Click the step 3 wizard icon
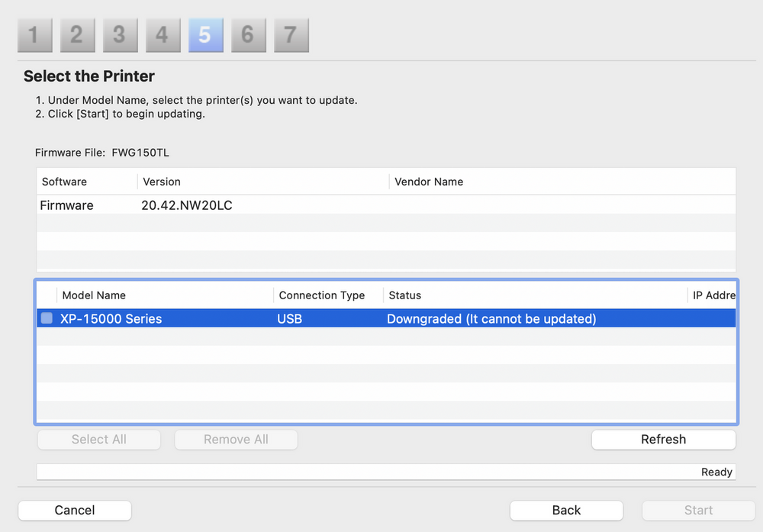 pyautogui.click(x=119, y=35)
